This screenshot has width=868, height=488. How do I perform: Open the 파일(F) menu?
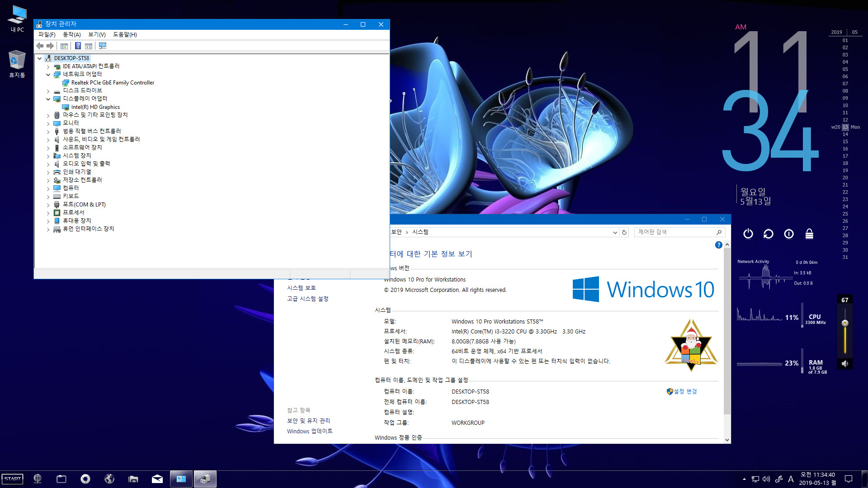coord(47,35)
